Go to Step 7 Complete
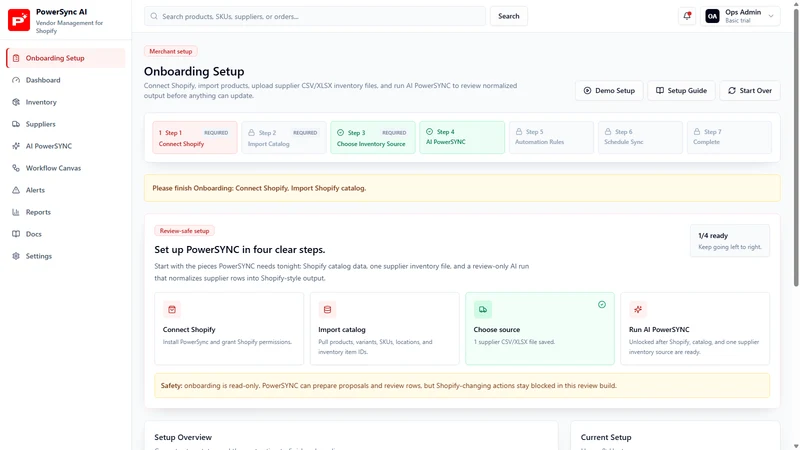Viewport: 800px width, 450px height. pyautogui.click(x=729, y=138)
